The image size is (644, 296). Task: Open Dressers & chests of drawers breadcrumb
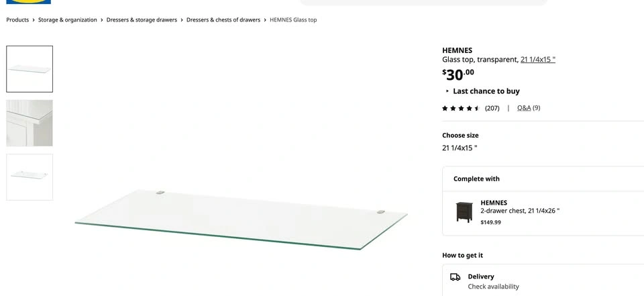click(223, 20)
